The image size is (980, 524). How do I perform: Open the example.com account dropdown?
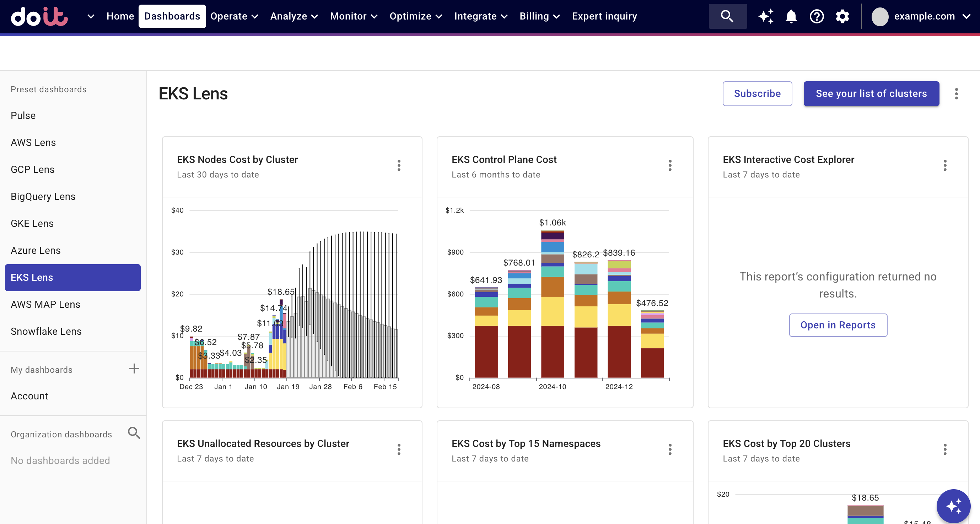[932, 16]
